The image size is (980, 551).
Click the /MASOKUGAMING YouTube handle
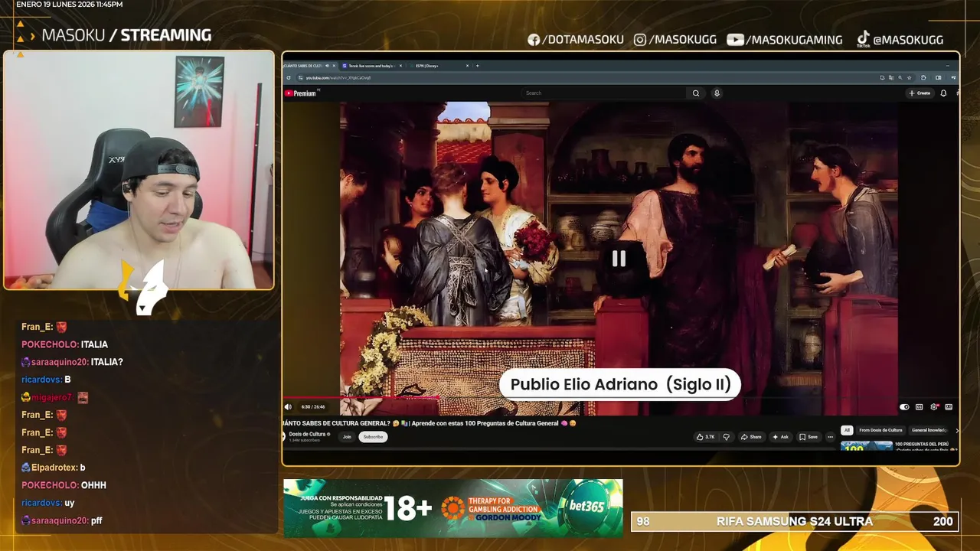point(785,40)
